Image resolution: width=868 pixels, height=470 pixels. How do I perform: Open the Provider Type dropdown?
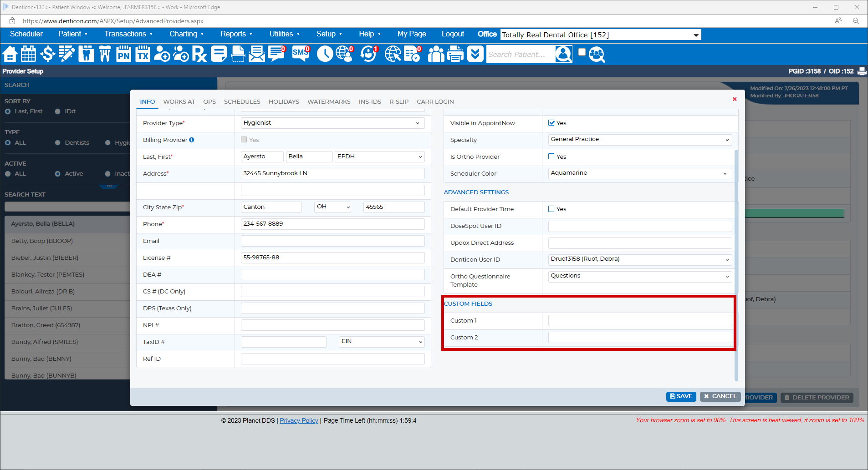[x=332, y=123]
